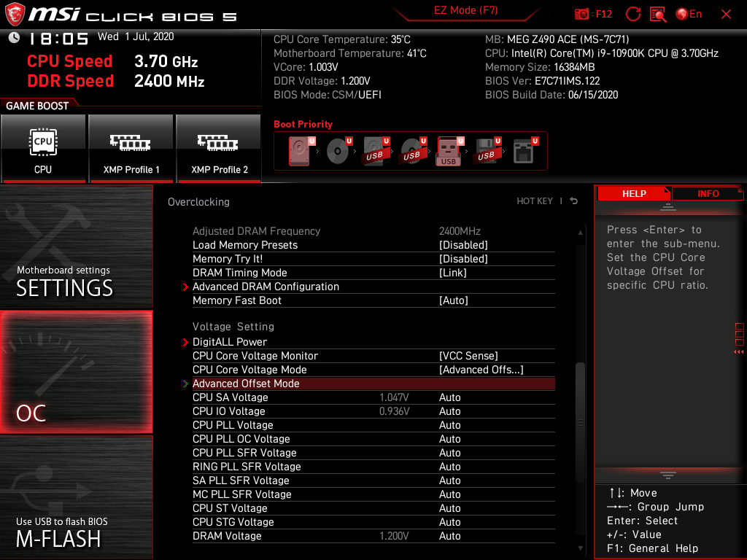
Task: Select the HELP tab
Action: (x=633, y=193)
